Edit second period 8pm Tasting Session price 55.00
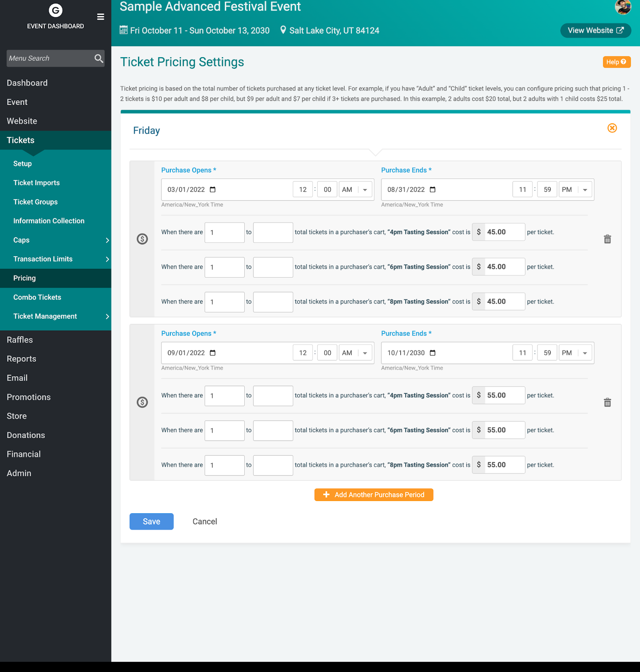The width and height of the screenshot is (640, 672). pyautogui.click(x=505, y=465)
